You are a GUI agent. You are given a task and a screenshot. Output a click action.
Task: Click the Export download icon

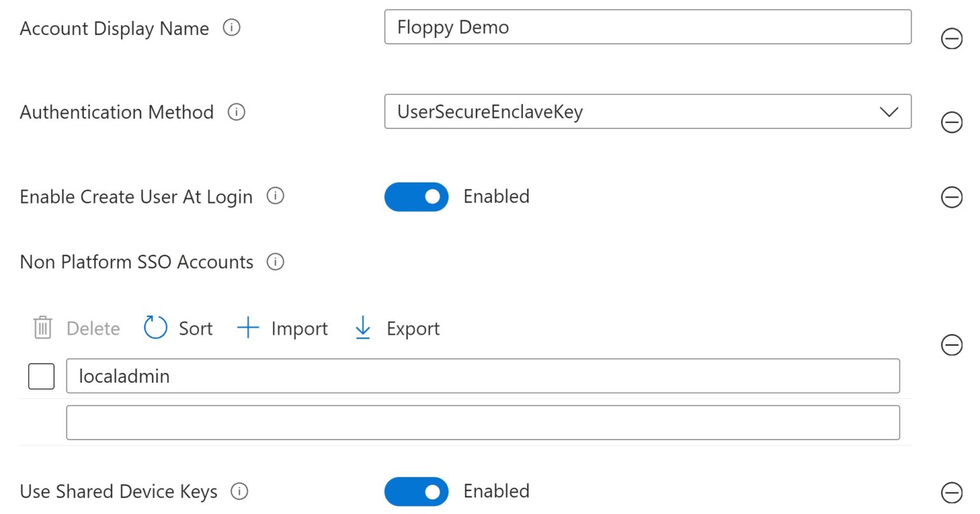pos(362,328)
